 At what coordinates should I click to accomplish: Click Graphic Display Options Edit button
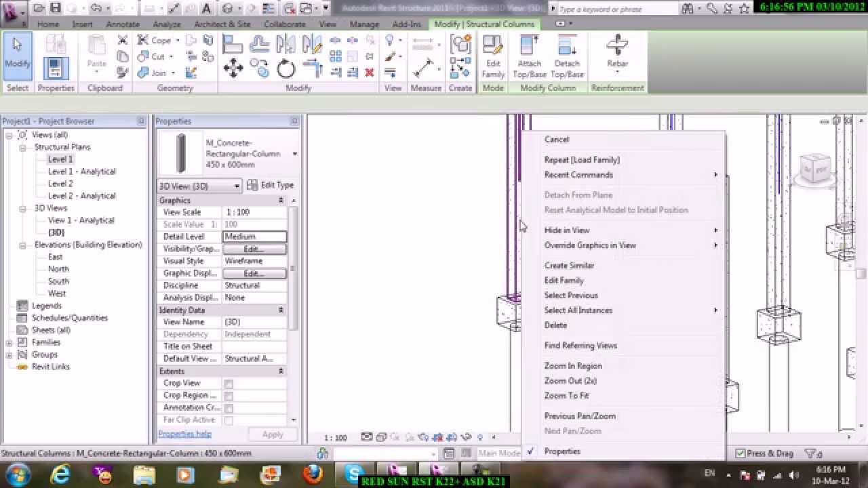point(254,273)
